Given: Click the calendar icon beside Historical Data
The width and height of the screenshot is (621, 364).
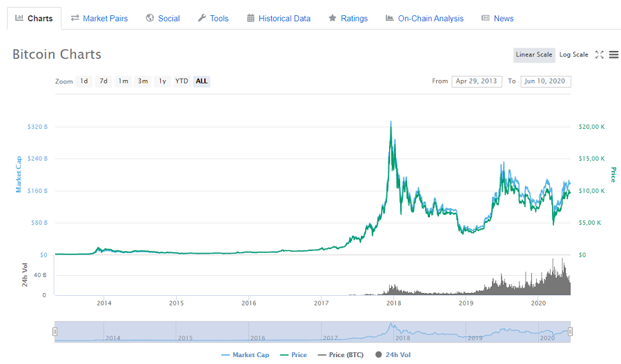Looking at the screenshot, I should pos(250,18).
